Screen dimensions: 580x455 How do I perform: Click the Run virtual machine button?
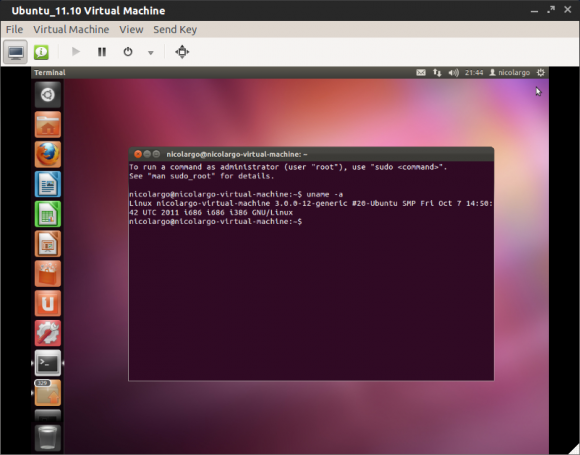pyautogui.click(x=76, y=52)
